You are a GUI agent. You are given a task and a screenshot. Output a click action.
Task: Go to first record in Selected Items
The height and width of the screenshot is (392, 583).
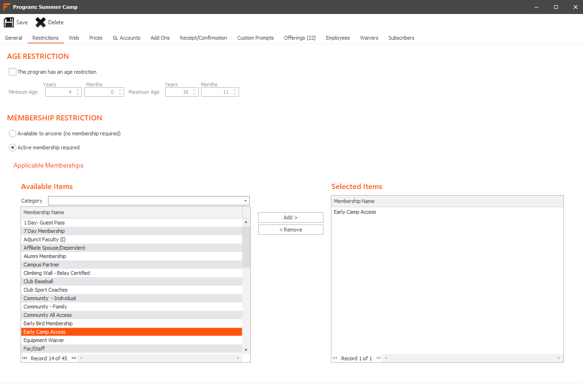(335, 358)
